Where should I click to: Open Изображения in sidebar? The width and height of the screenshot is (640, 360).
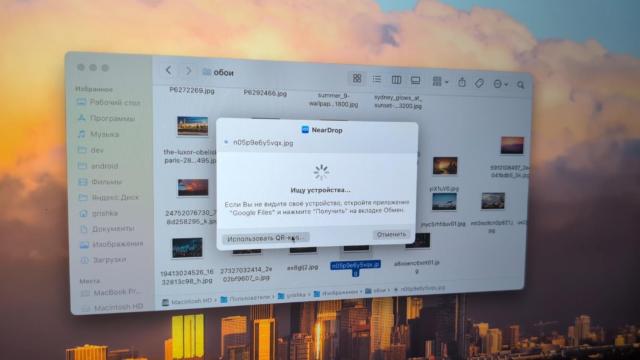point(112,244)
